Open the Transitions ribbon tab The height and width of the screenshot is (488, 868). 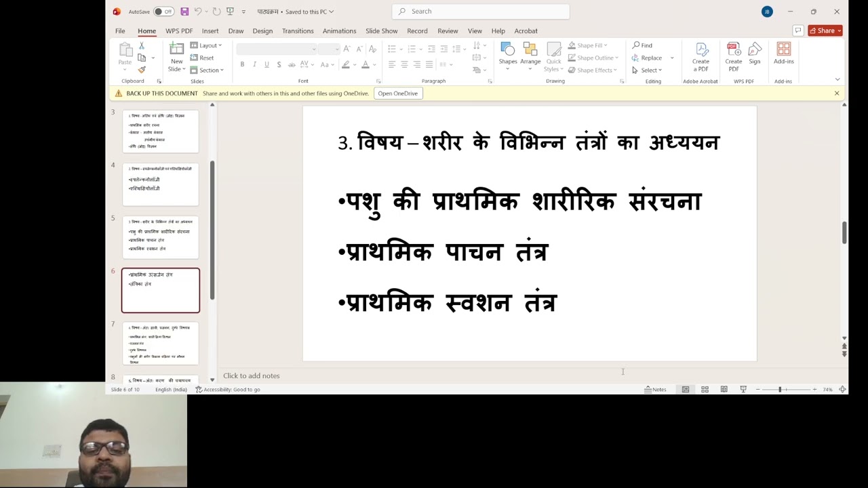pos(298,30)
